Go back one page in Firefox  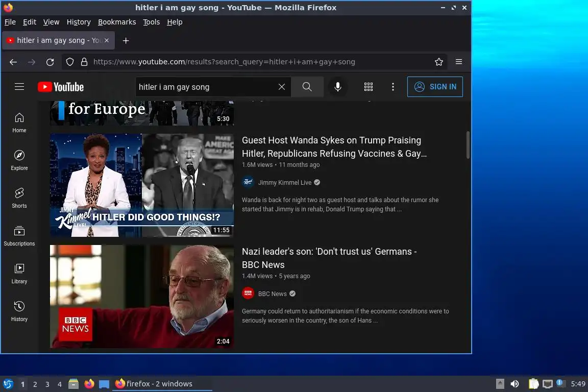[x=13, y=62]
